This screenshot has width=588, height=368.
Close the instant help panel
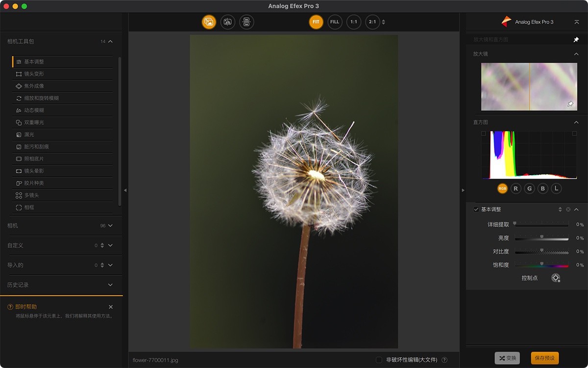[x=111, y=307]
